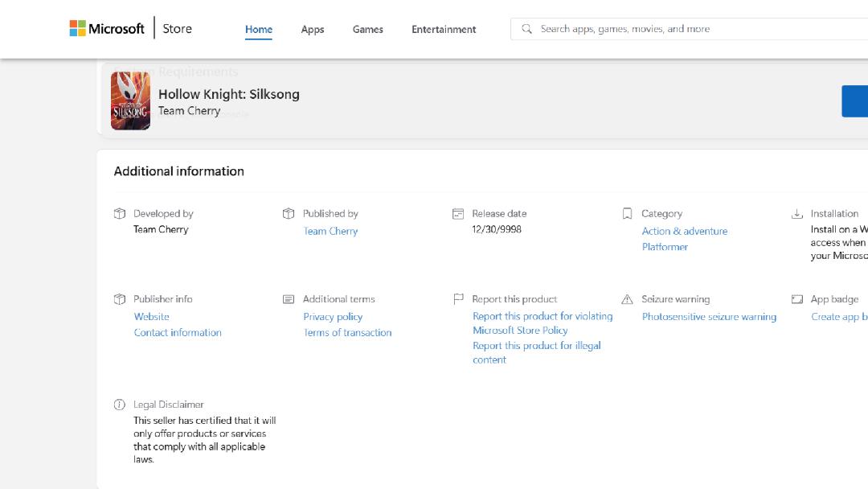The height and width of the screenshot is (489, 868).
Task: Click the Additional terms label
Action: point(338,299)
